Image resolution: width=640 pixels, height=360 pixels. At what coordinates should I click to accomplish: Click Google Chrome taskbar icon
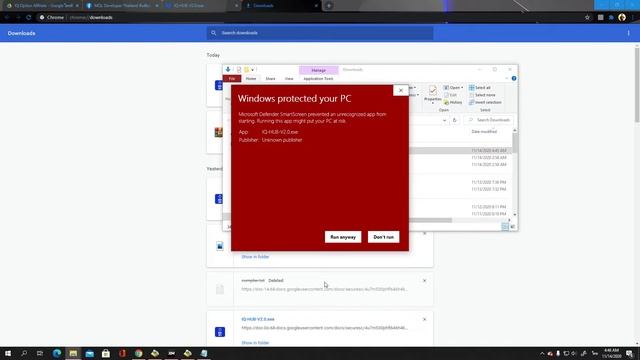click(139, 353)
